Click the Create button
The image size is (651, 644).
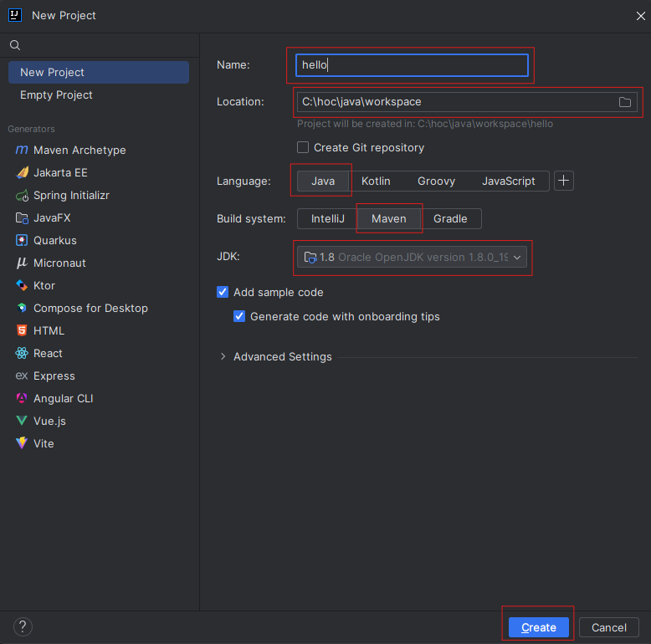tap(538, 627)
